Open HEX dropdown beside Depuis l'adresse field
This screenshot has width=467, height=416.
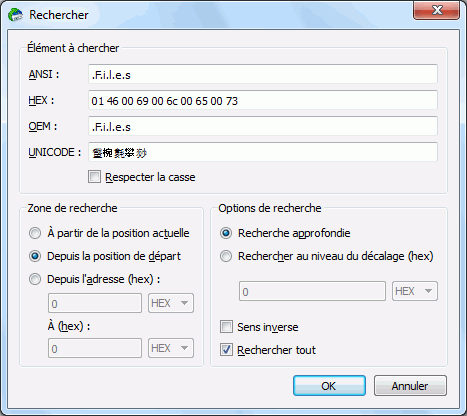[171, 303]
